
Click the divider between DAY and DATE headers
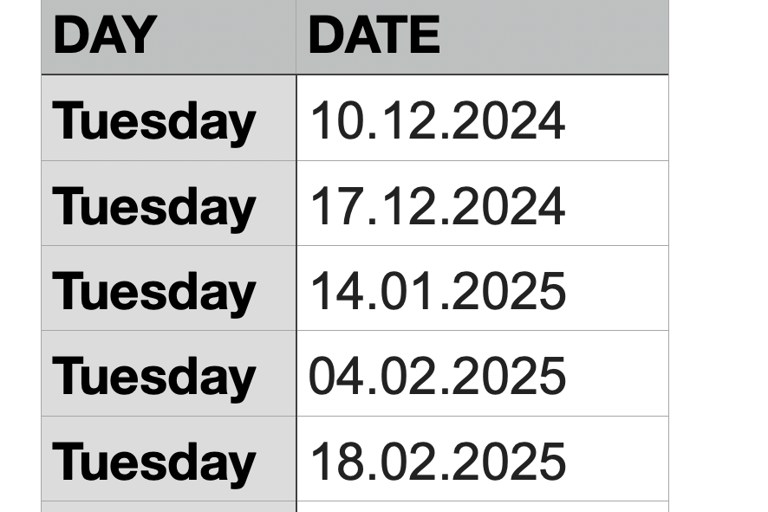[x=296, y=37]
